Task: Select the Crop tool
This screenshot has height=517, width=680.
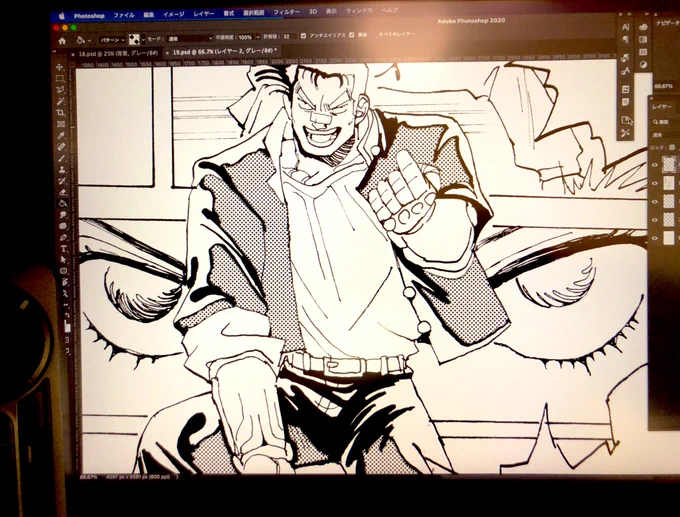Action: pos(60,113)
